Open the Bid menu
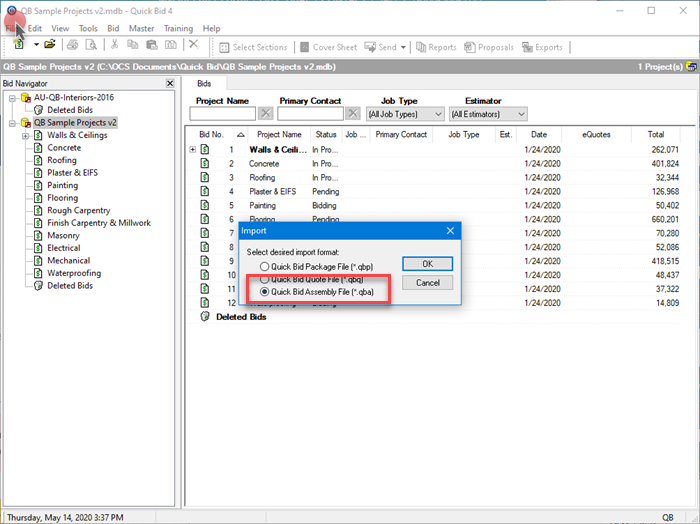 pos(113,29)
